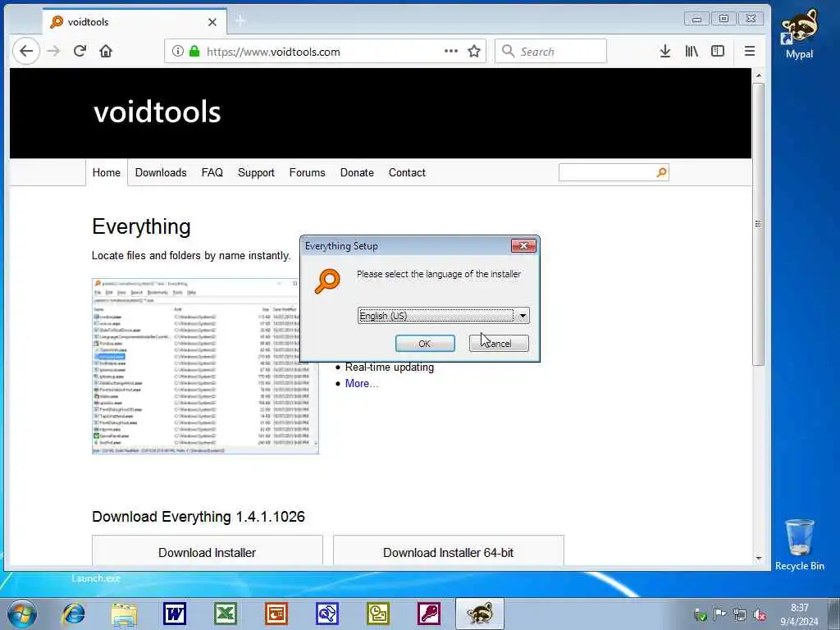
Task: Click the browser forward arrow
Action: [53, 52]
